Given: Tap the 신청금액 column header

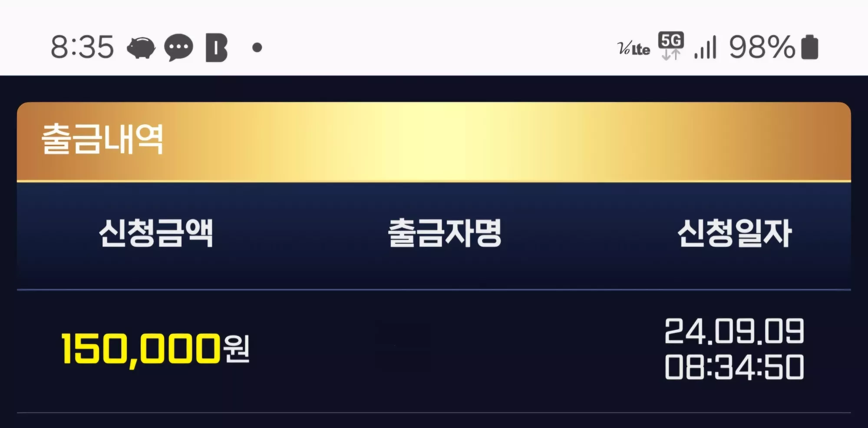Looking at the screenshot, I should click(156, 233).
